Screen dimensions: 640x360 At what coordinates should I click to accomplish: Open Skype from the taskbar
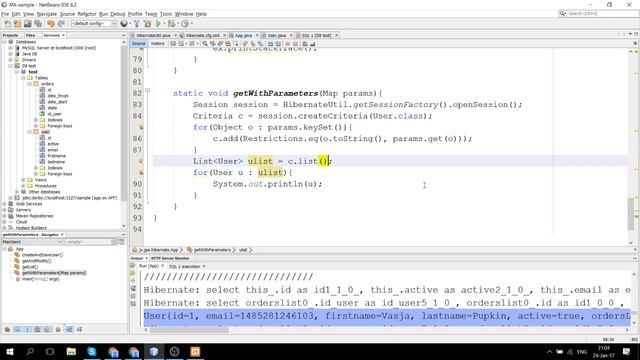(x=92, y=351)
